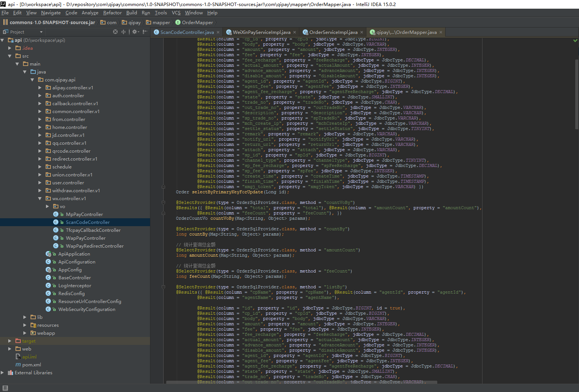Close the OrderServiceImpl.java tab
This screenshot has width=579, height=392.
[361, 32]
